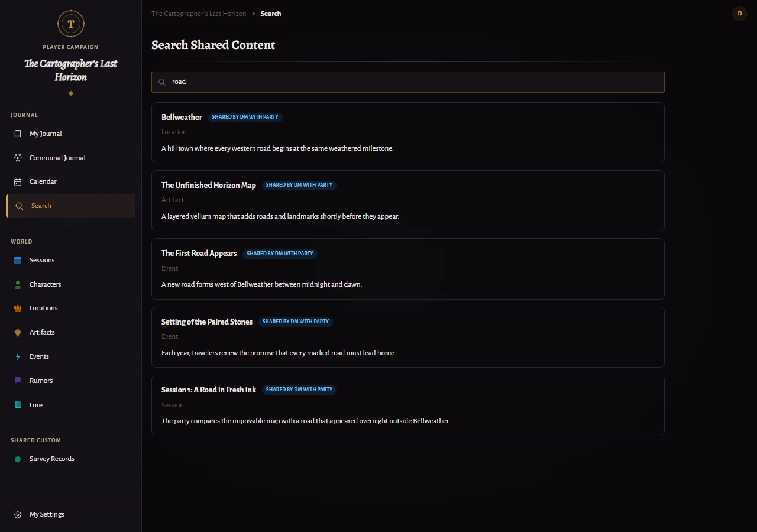Image resolution: width=757 pixels, height=532 pixels.
Task: Select Sessions in the World menu
Action: point(70,260)
